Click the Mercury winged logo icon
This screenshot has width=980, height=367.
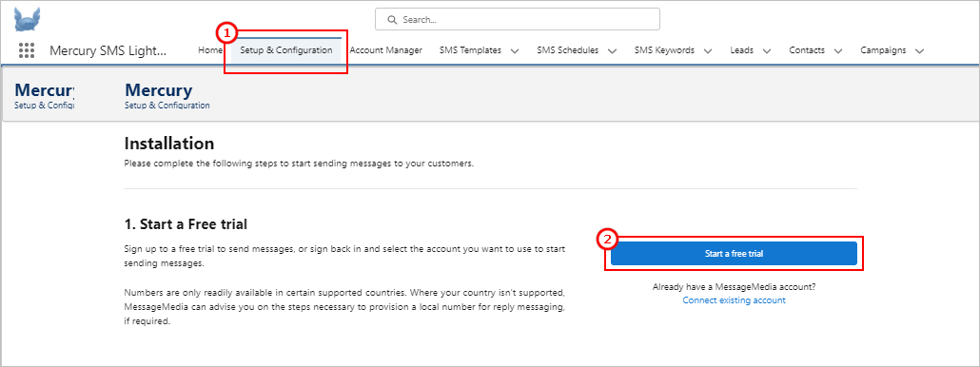(27, 19)
